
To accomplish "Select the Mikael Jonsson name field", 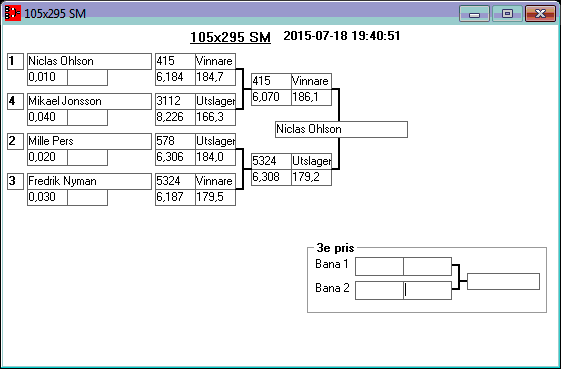I will pyautogui.click(x=89, y=102).
